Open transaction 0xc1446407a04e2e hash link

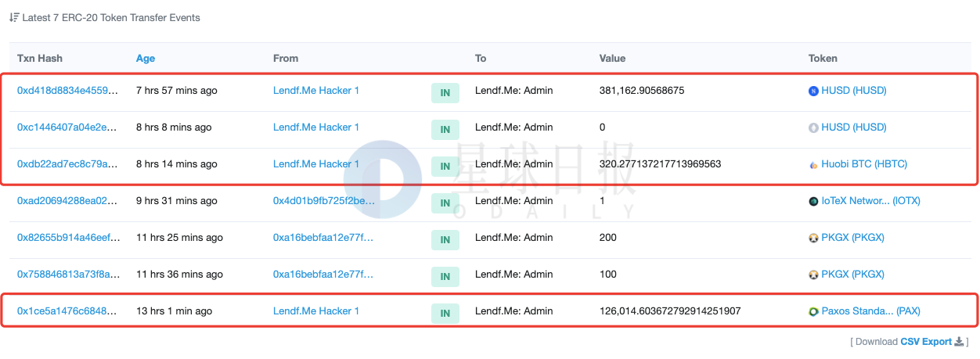click(68, 127)
